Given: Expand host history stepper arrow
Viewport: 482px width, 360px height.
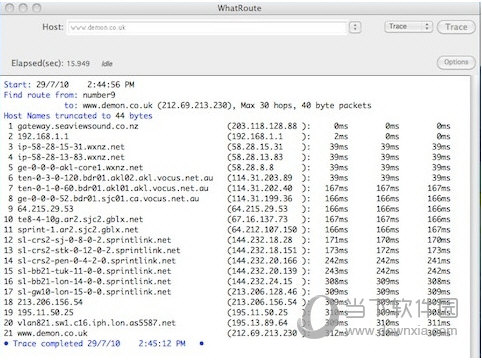Looking at the screenshot, I should click(355, 27).
